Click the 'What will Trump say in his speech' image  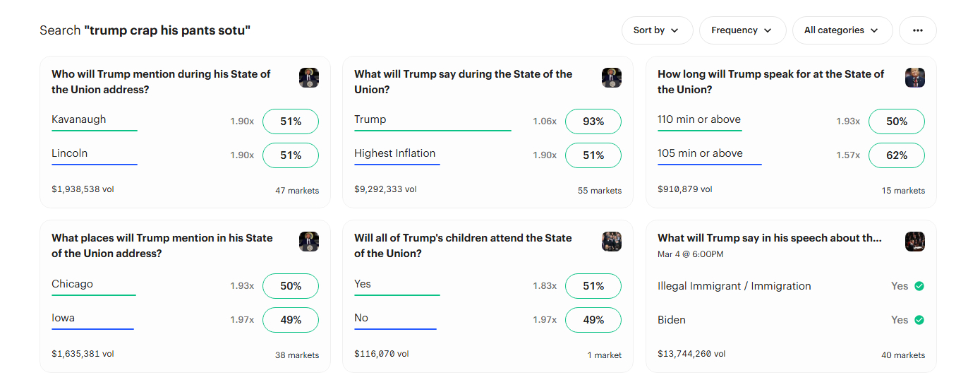click(914, 242)
